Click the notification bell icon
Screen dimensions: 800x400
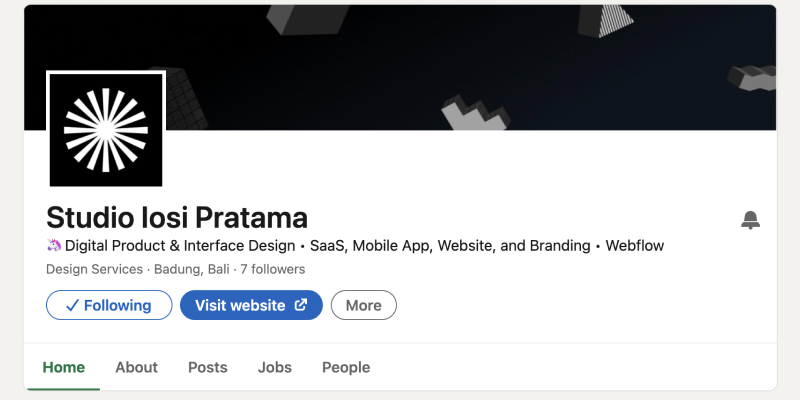click(x=750, y=220)
